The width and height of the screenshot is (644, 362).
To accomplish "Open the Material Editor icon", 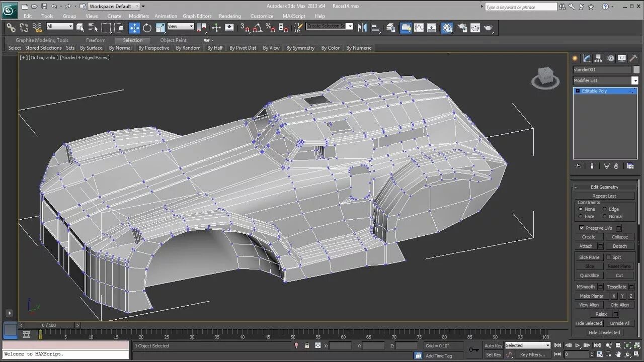I will (x=447, y=28).
